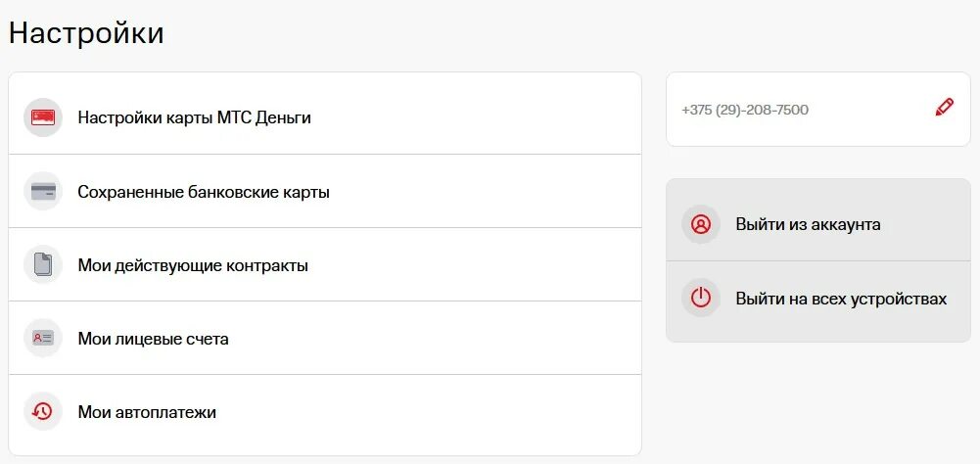
Task: Click the red MTS Money card icon
Action: 43,117
